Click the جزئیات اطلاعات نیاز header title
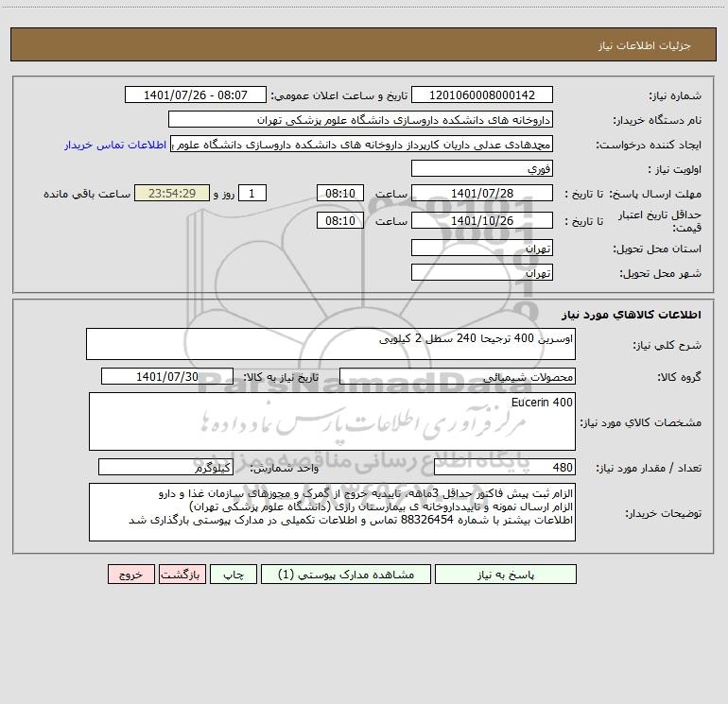Image resolution: width=728 pixels, height=704 pixels. (x=645, y=45)
